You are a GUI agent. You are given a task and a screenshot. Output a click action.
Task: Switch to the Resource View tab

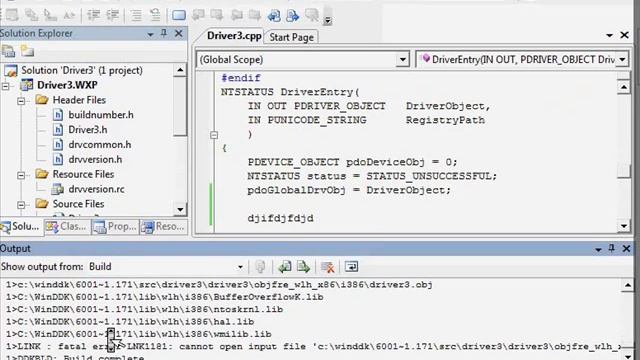(x=163, y=226)
